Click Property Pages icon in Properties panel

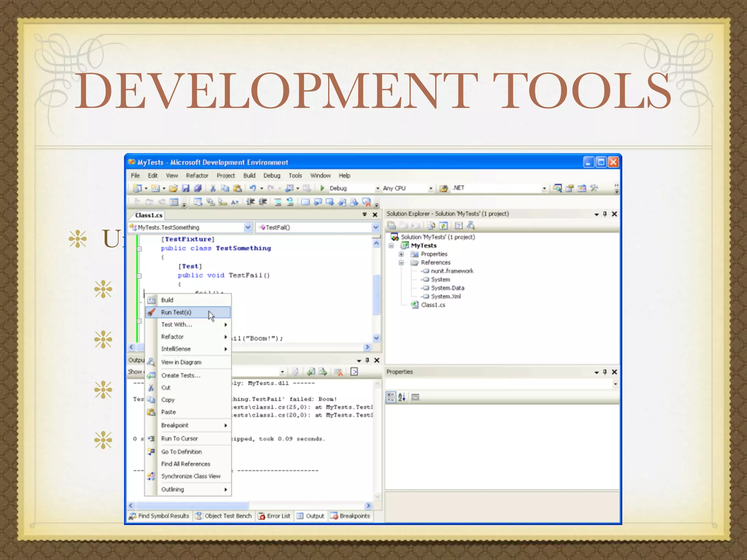click(x=415, y=397)
